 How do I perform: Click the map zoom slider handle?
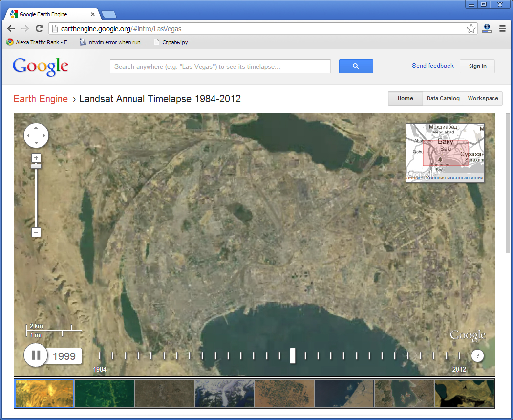(36, 166)
